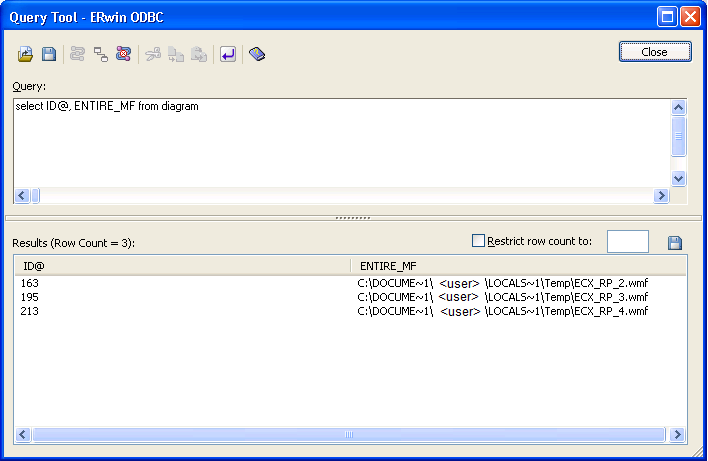Click the ECX_RP_2.wmf path cell
Image resolution: width=708 pixels, height=461 pixels.
point(503,284)
